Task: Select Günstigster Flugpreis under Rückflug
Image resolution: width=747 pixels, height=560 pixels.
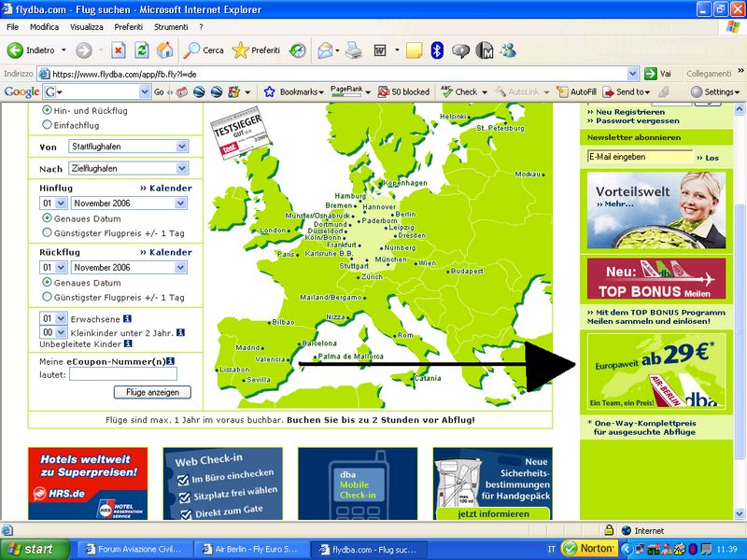Action: pos(47,297)
